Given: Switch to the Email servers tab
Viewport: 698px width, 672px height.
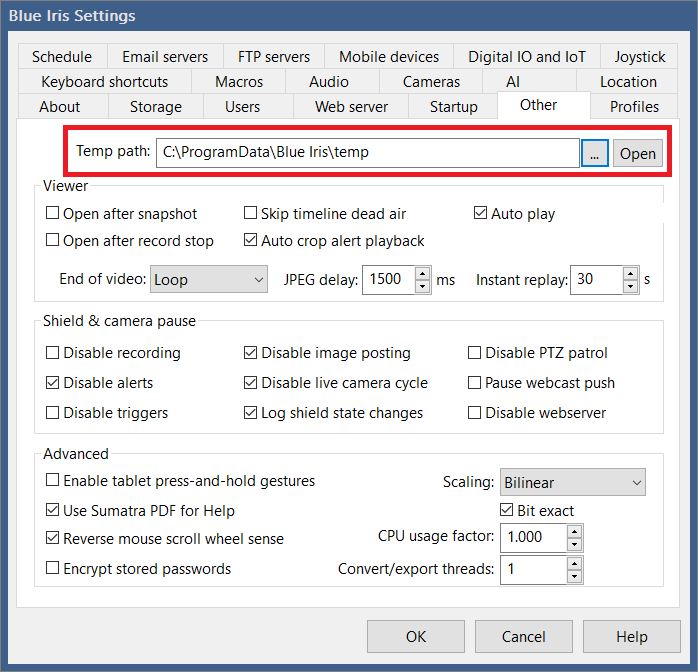Looking at the screenshot, I should 165,57.
